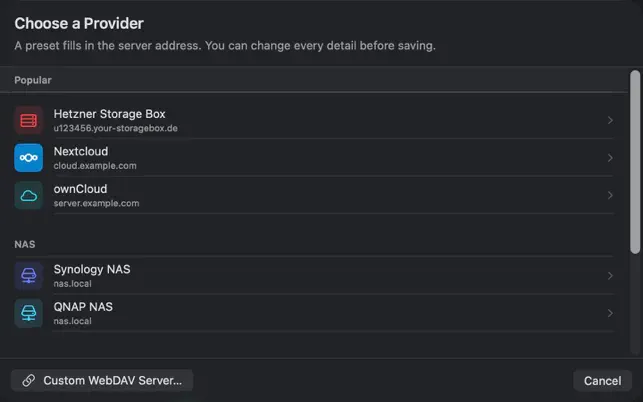Select the Synology NAS provider name

point(92,269)
